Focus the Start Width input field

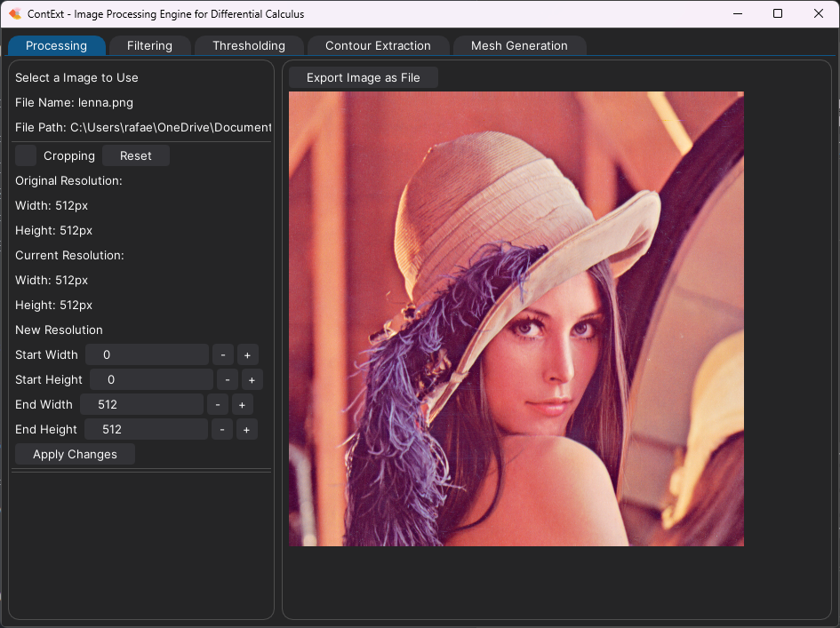[147, 355]
